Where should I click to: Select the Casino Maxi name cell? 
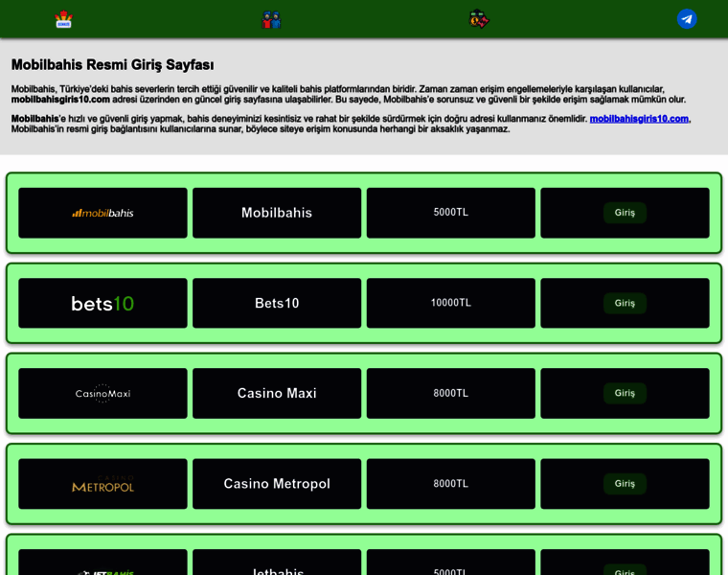tap(277, 394)
